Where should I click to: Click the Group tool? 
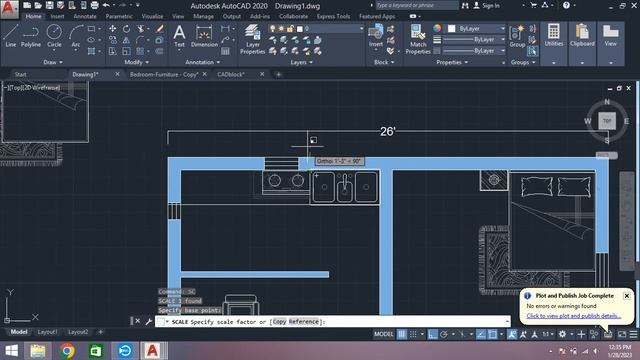tap(517, 36)
